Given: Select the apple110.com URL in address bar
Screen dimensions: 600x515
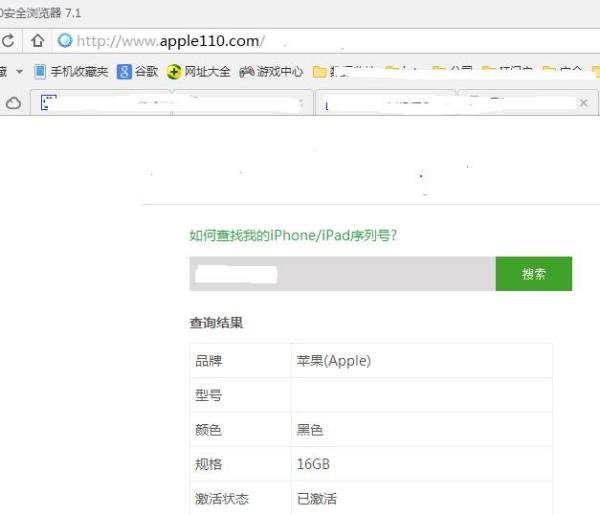Looking at the screenshot, I should [x=170, y=41].
